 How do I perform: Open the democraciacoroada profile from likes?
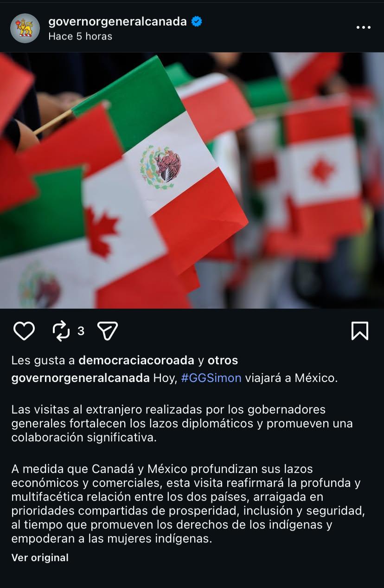pyautogui.click(x=136, y=360)
